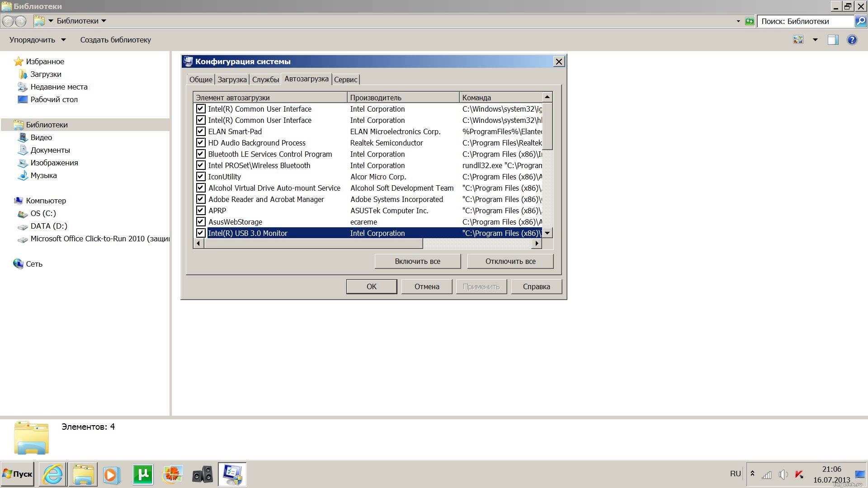868x488 pixels.
Task: Disable HD Audio Background Process checkbox
Action: (201, 142)
